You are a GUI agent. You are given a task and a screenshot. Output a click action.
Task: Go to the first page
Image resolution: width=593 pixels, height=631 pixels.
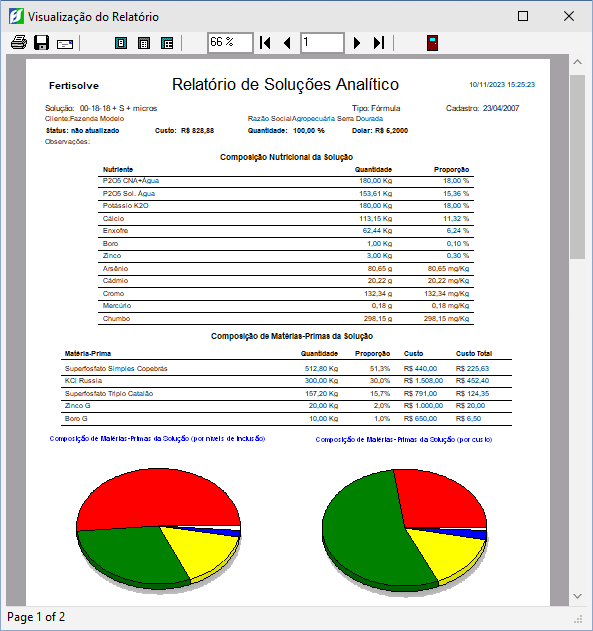tap(265, 42)
